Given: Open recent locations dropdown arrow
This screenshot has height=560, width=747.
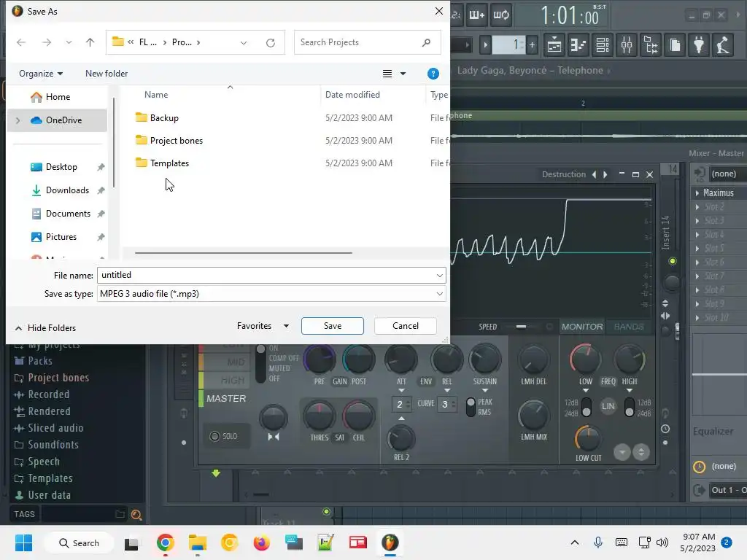Looking at the screenshot, I should (69, 42).
